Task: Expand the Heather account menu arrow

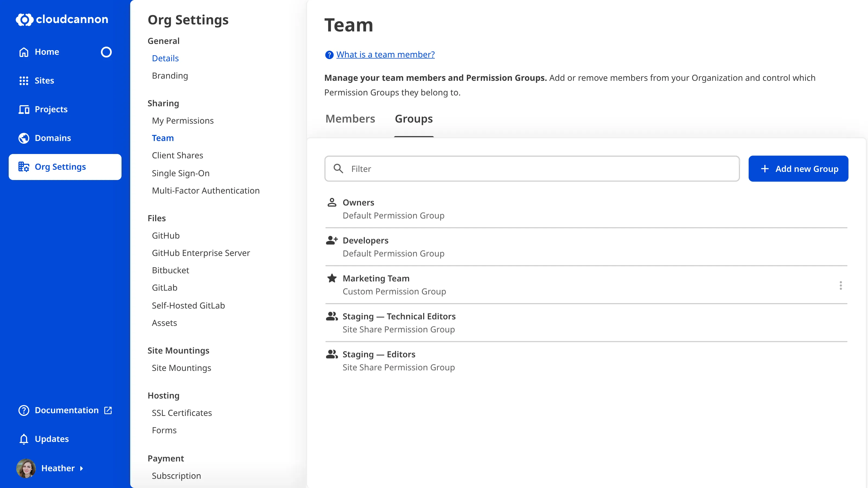Action: [82, 468]
